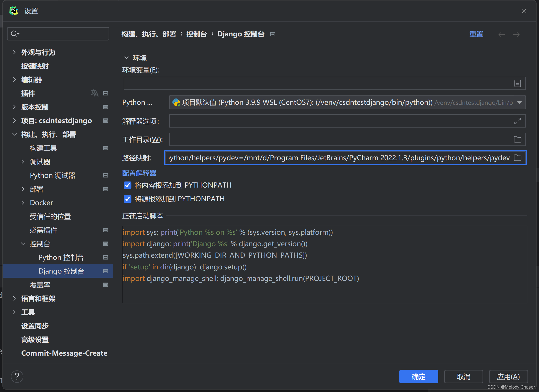Expand the 语言和框架 tree node

tap(14, 298)
